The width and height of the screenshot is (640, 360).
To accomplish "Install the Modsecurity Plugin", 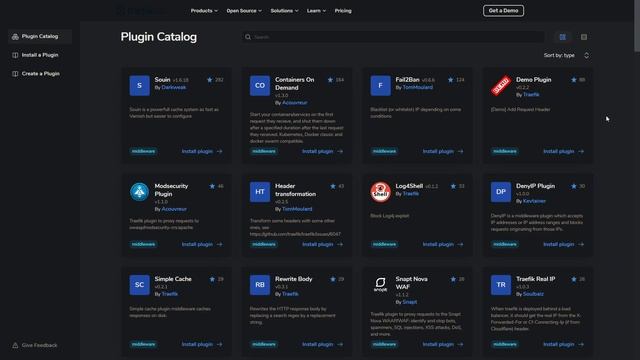I will click(x=202, y=244).
